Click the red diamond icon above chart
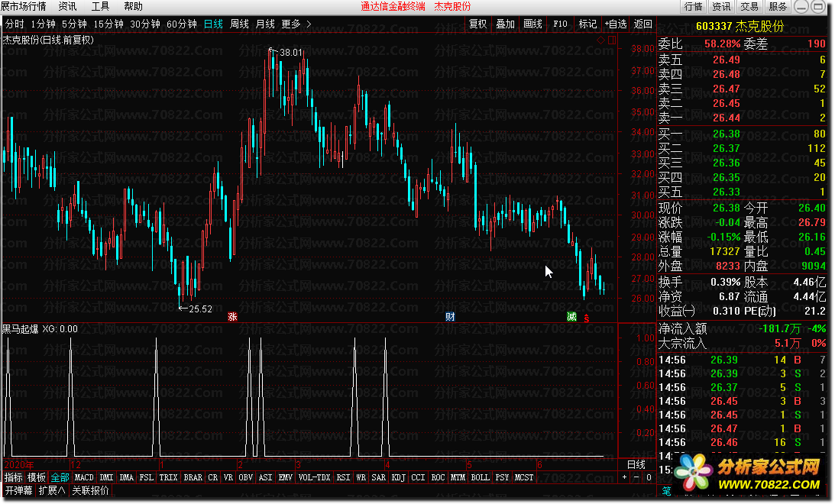This screenshot has height=504, width=835. [x=600, y=40]
